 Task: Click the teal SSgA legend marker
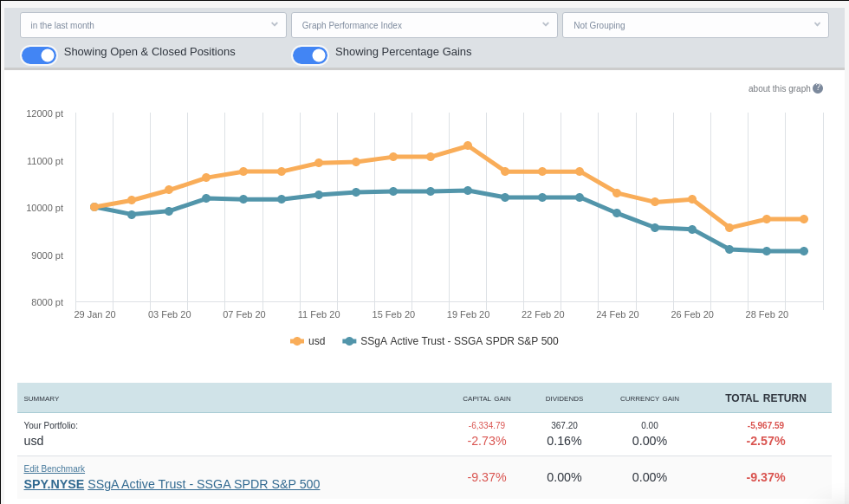[349, 341]
